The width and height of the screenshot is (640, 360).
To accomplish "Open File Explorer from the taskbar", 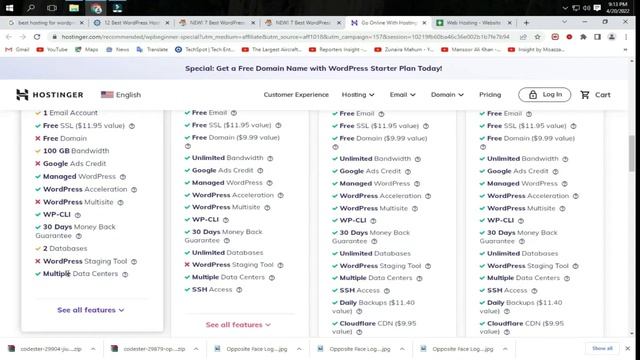I will coord(74,8).
